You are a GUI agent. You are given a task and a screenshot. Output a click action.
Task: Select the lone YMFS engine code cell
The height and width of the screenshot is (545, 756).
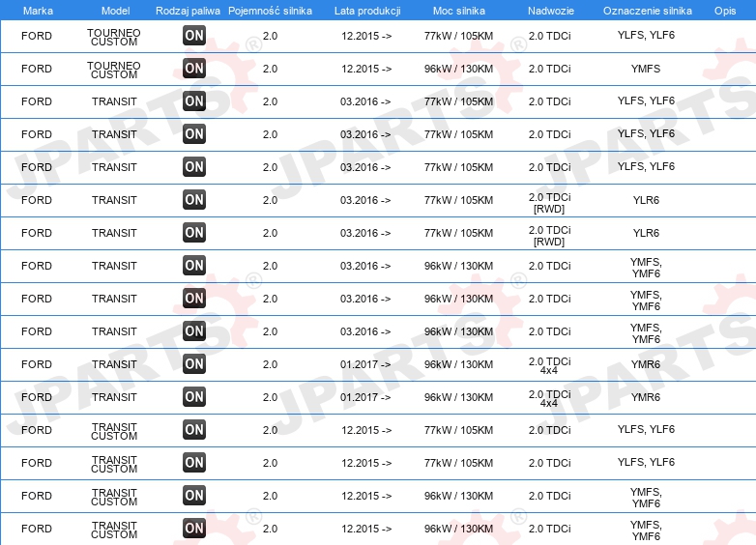point(646,69)
